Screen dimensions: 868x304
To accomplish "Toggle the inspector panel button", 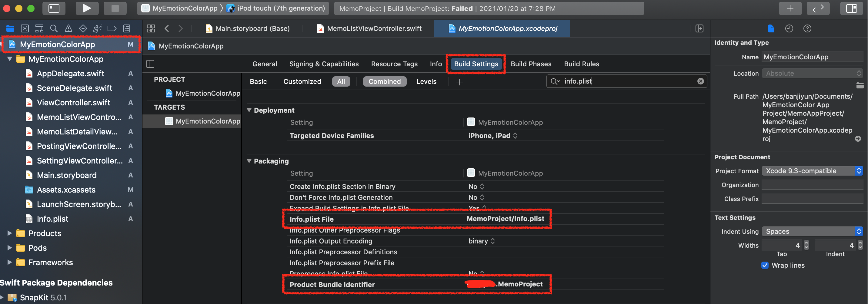I will click(x=851, y=8).
